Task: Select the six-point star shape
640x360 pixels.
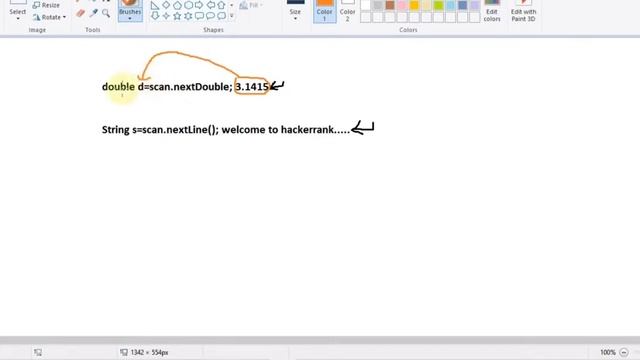Action: (188, 16)
